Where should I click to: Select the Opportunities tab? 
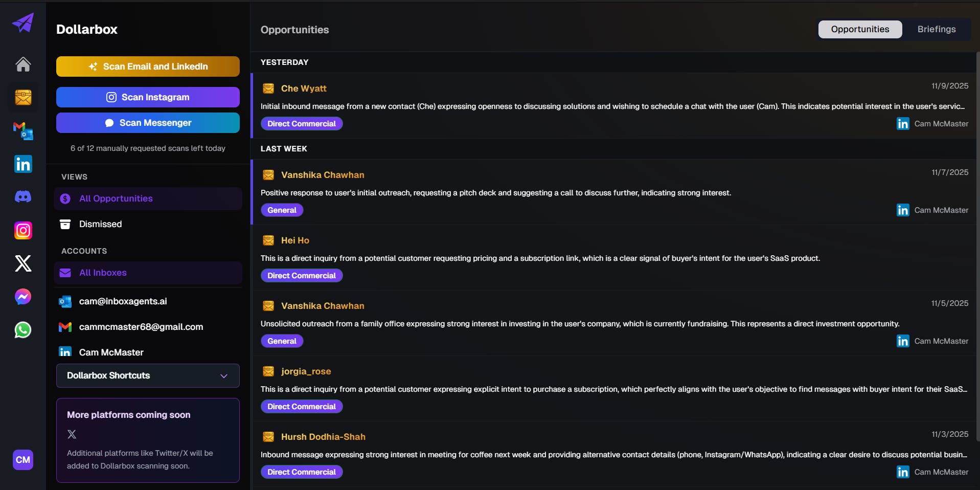(860, 29)
